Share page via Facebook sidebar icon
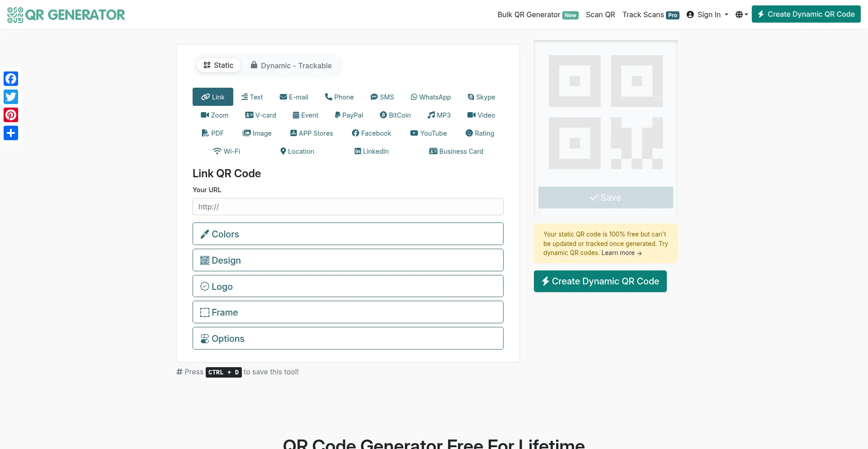This screenshot has height=449, width=868. pos(11,79)
